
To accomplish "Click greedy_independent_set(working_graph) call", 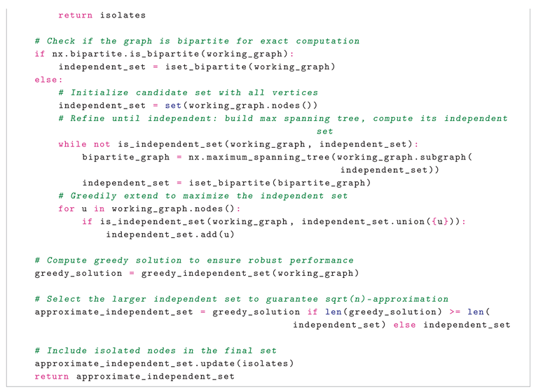I will coord(250,273).
